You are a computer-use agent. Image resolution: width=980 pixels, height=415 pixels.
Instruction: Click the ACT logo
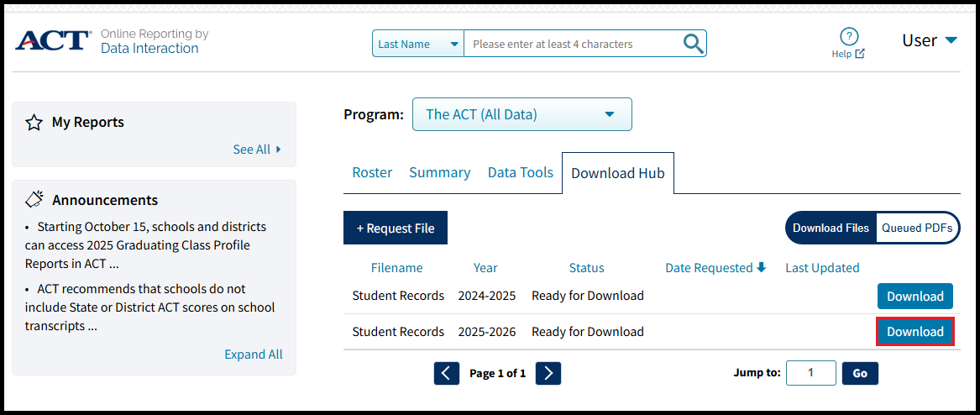[53, 41]
